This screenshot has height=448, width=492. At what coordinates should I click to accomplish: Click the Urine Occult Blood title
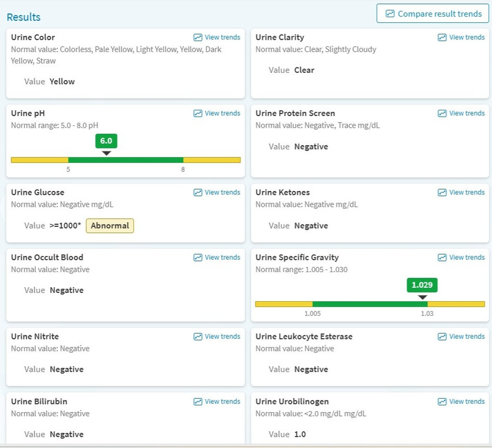47,258
